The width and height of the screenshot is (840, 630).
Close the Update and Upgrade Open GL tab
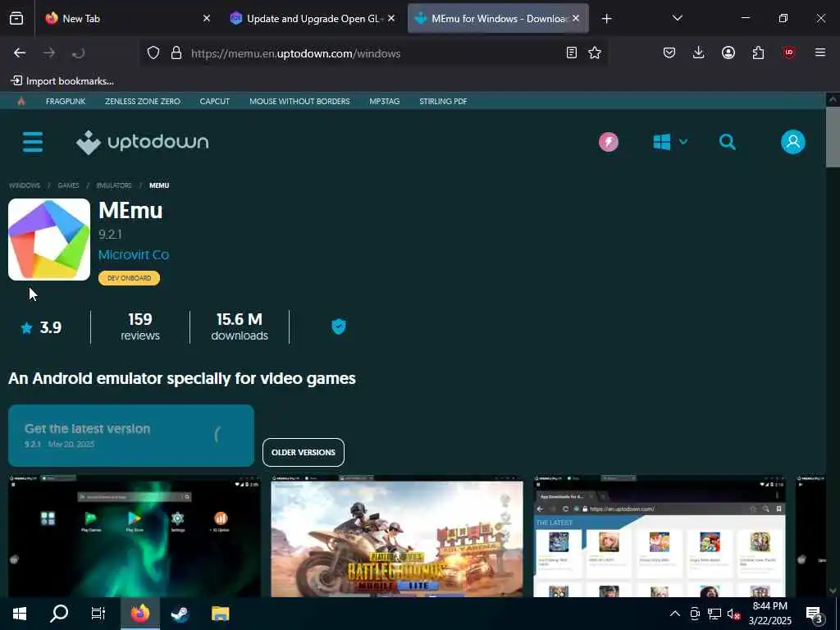click(391, 18)
